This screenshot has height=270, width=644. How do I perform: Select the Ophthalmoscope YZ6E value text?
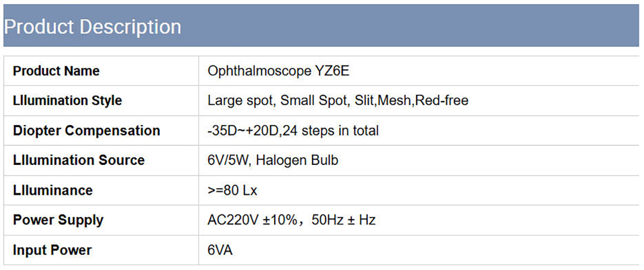(279, 71)
